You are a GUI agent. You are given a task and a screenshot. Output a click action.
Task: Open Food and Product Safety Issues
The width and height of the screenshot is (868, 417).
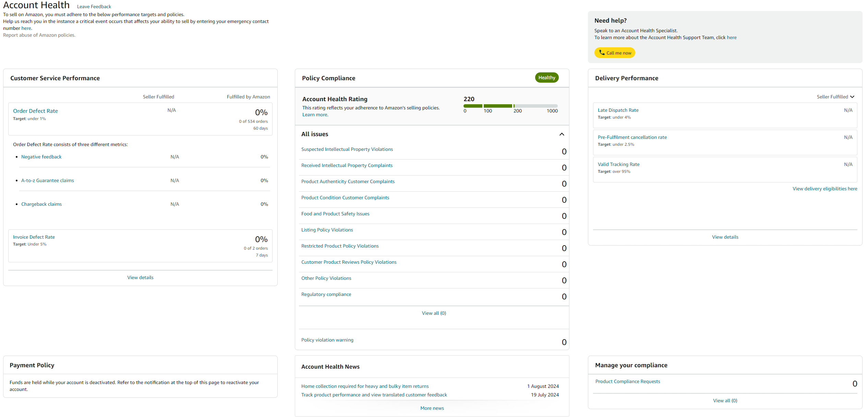coord(335,214)
